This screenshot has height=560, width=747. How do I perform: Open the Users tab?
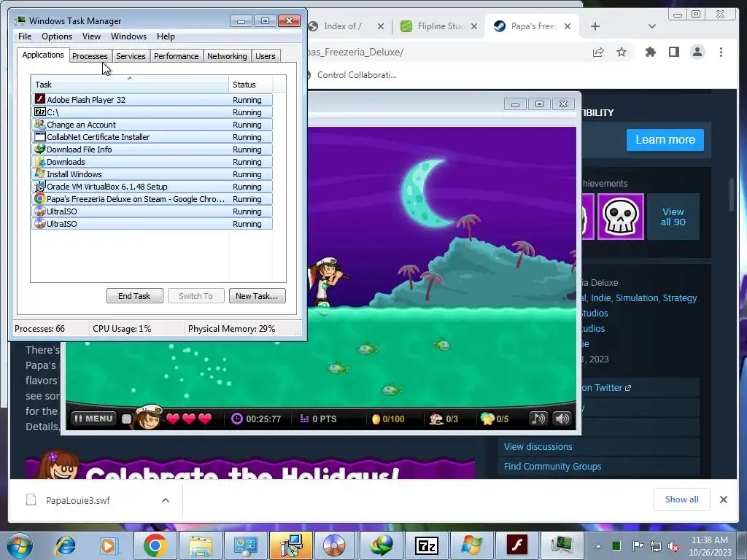[x=265, y=56]
